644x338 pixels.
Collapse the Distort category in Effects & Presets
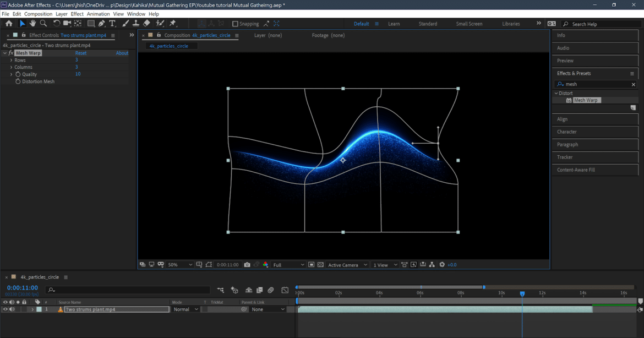555,92
